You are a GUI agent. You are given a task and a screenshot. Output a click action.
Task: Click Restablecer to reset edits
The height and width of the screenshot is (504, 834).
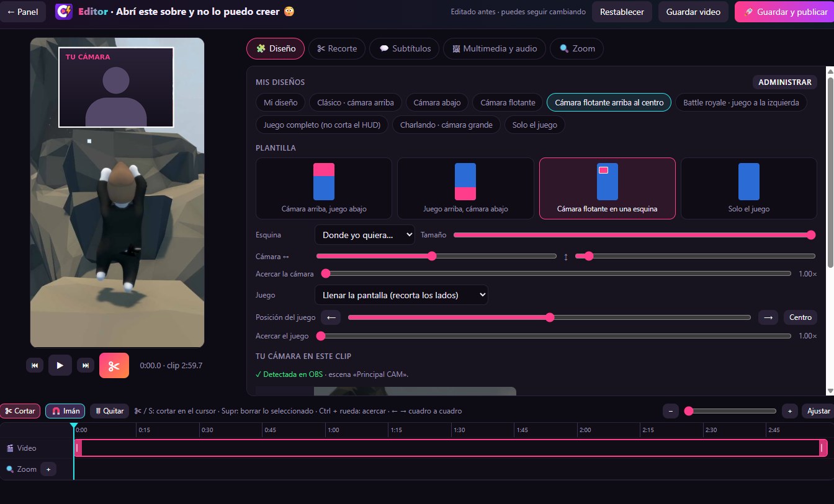pos(622,12)
